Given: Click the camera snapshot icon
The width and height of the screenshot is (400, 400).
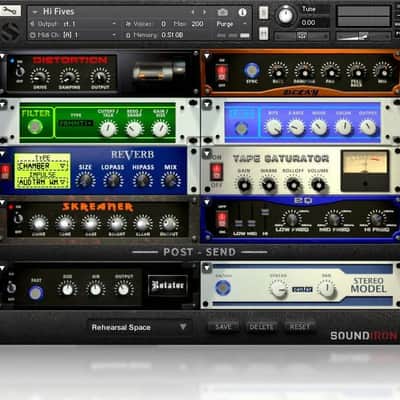Looking at the screenshot, I should coord(222,12).
